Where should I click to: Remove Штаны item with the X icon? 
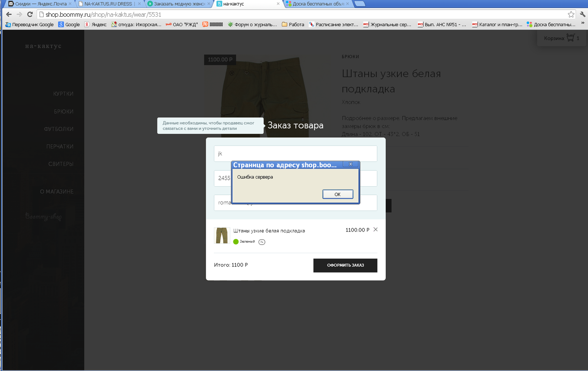(375, 230)
